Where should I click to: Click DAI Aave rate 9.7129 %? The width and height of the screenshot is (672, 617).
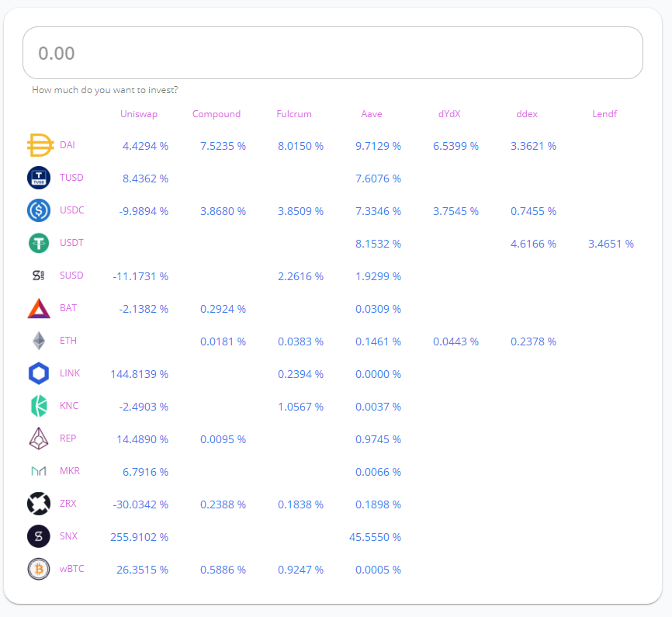(378, 146)
